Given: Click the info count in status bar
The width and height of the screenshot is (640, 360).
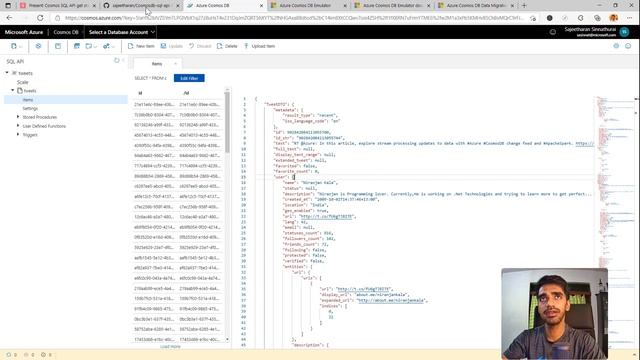Looking at the screenshot, I should [46, 355].
